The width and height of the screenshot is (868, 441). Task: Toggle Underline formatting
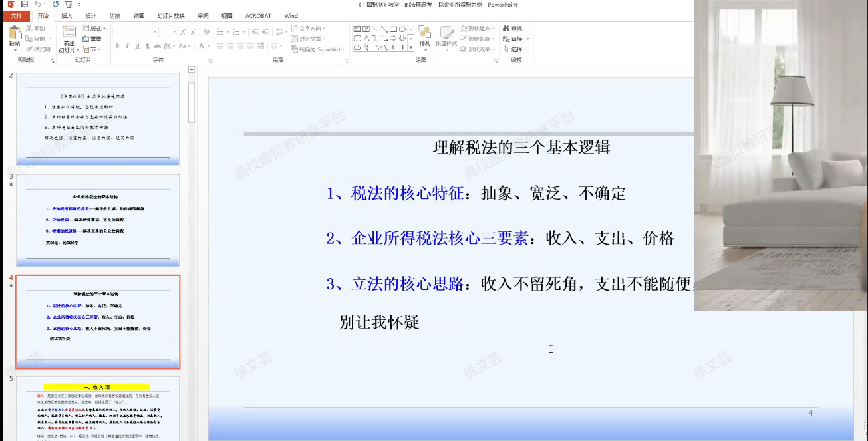(138, 46)
